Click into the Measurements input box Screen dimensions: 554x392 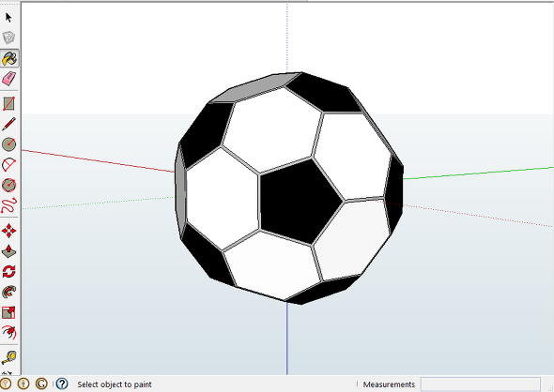click(x=480, y=384)
